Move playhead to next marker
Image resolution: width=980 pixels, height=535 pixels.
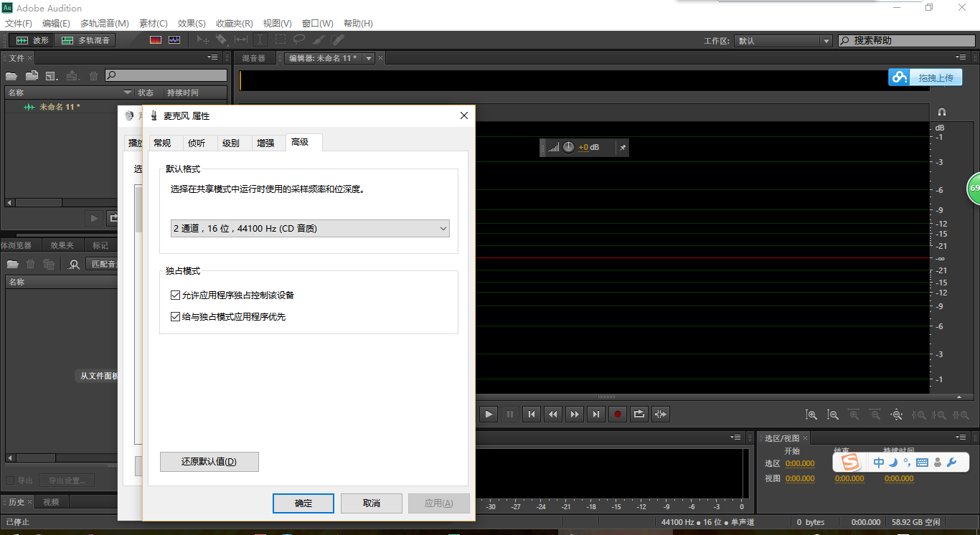(x=596, y=414)
